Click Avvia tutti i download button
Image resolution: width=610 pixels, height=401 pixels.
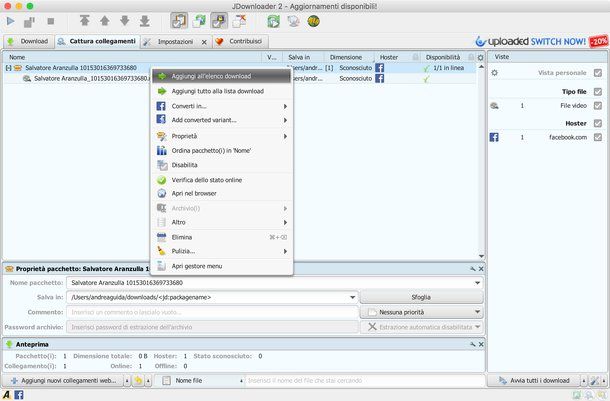(x=535, y=380)
